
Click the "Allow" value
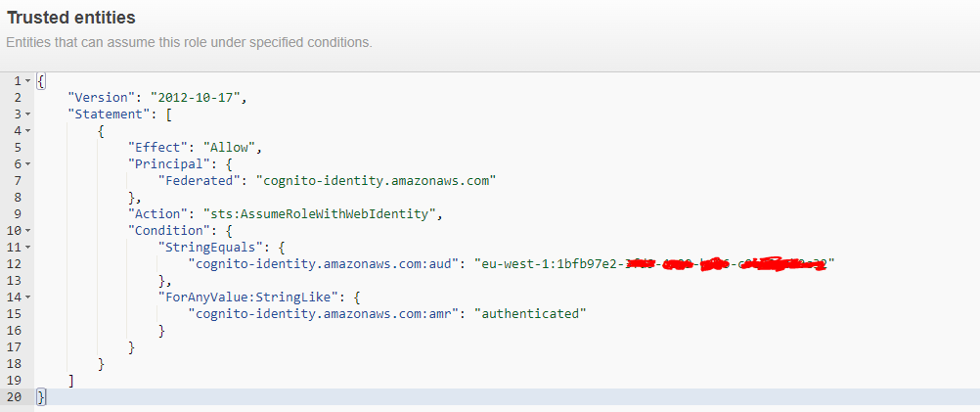[230, 148]
